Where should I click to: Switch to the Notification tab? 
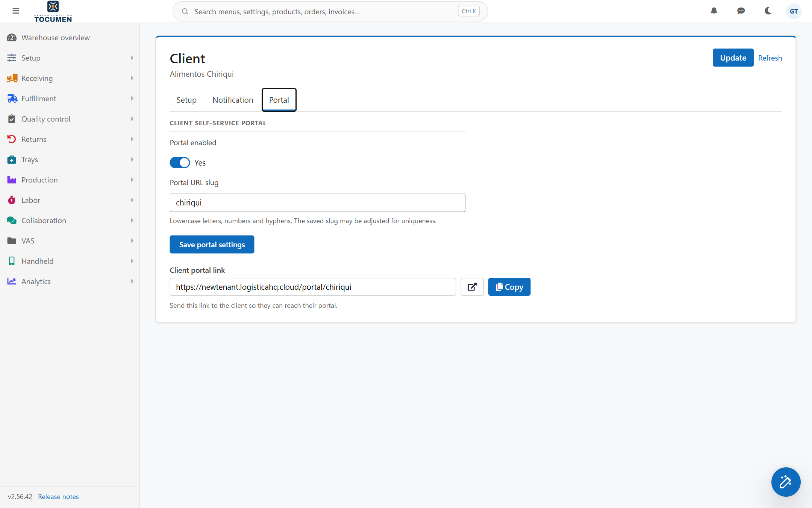[x=233, y=100]
